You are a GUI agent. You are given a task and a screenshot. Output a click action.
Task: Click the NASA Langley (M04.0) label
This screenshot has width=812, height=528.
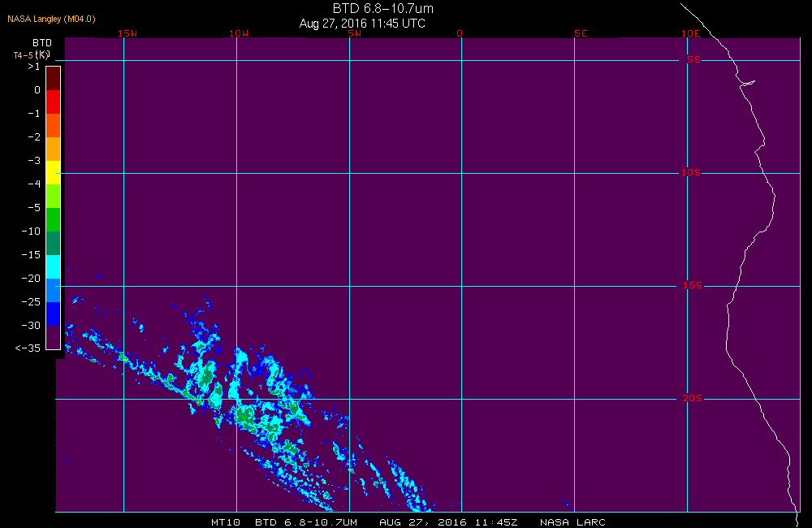pyautogui.click(x=51, y=19)
